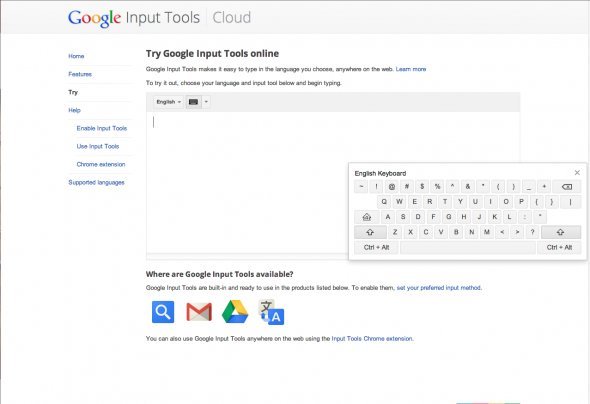Viewport: 590px width, 404px height.
Task: Go to the Features sidebar item
Action: pyautogui.click(x=80, y=74)
